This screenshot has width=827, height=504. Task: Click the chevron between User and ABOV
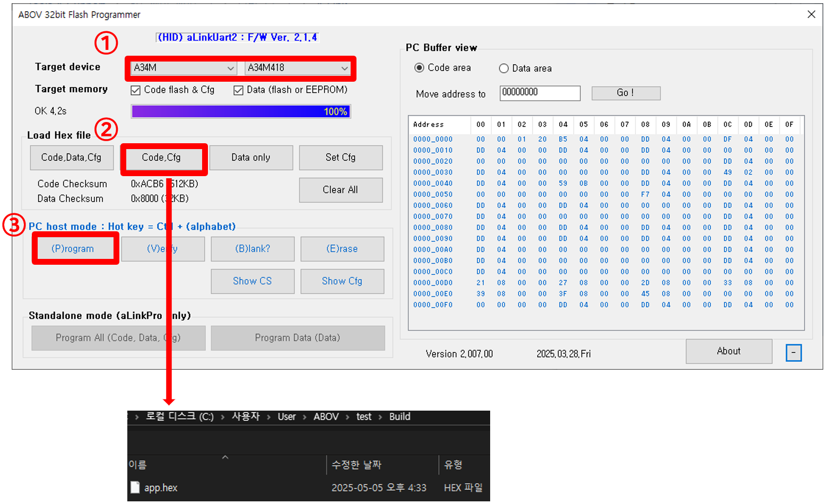point(305,418)
